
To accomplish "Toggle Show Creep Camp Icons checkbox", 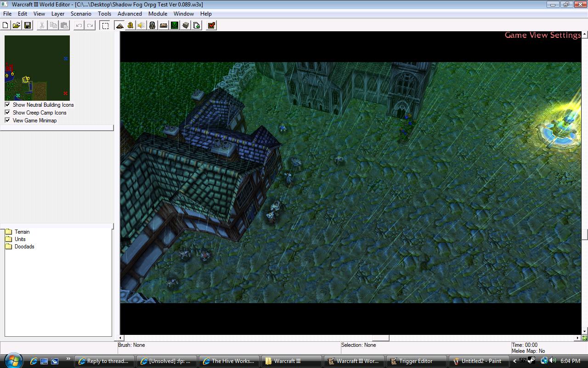I will pyautogui.click(x=7, y=112).
